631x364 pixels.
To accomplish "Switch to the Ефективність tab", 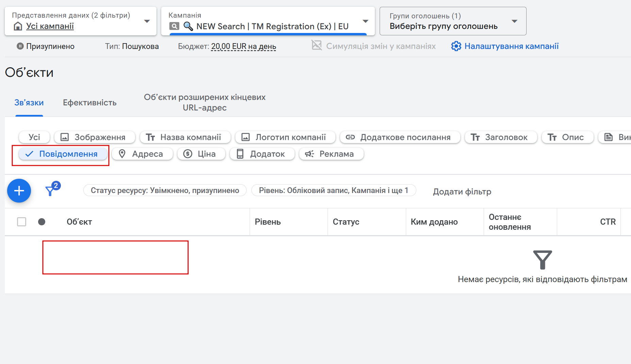I will pyautogui.click(x=90, y=103).
